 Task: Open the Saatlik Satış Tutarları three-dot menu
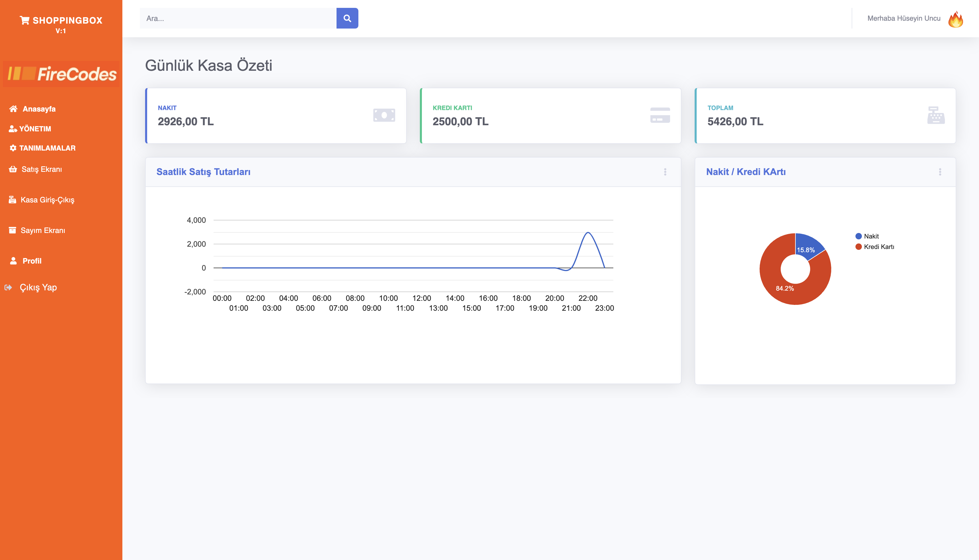665,172
